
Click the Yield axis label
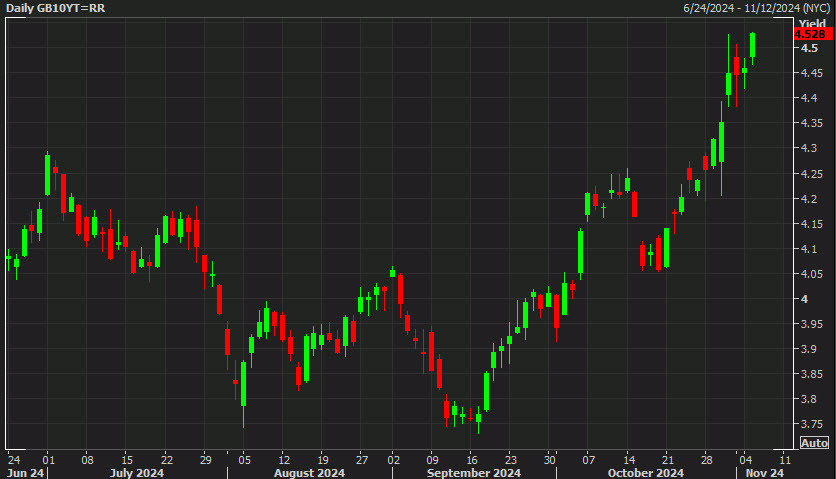pos(812,23)
